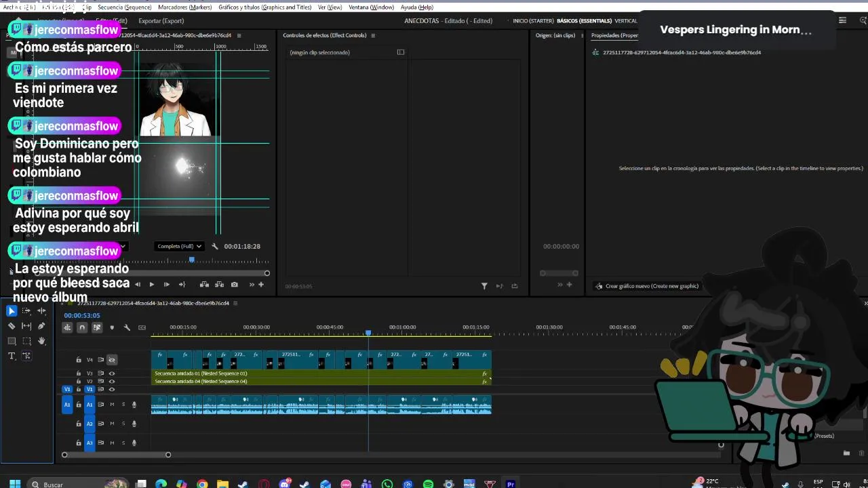This screenshot has height=488, width=868.
Task: Open Premiere Pro taskbar icon
Action: point(511,484)
